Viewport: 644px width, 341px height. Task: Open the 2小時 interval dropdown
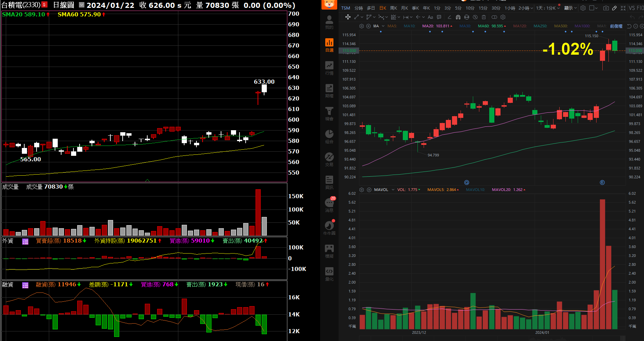click(x=526, y=8)
